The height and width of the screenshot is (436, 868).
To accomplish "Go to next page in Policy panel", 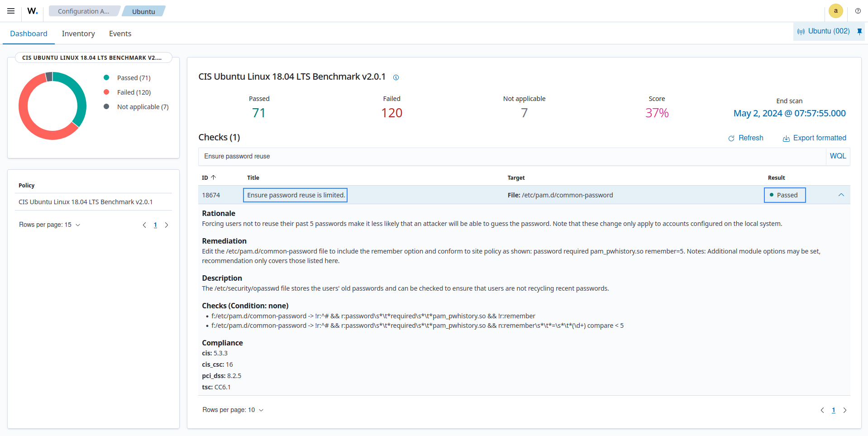I will (167, 225).
